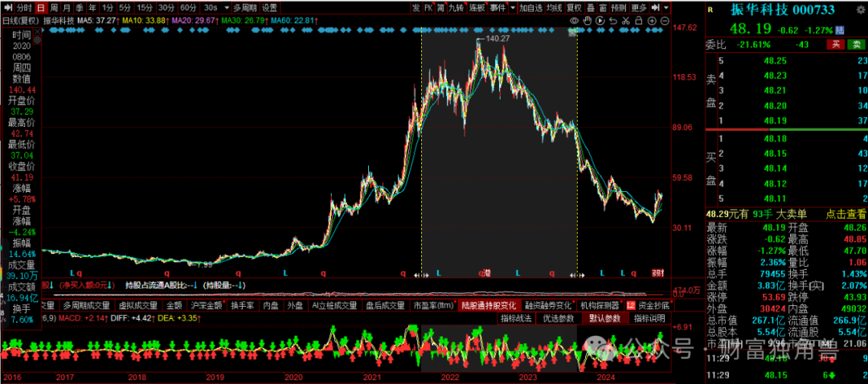The height and width of the screenshot is (384, 868).
Task: Switch to 60分 minute chart
Action: point(188,8)
